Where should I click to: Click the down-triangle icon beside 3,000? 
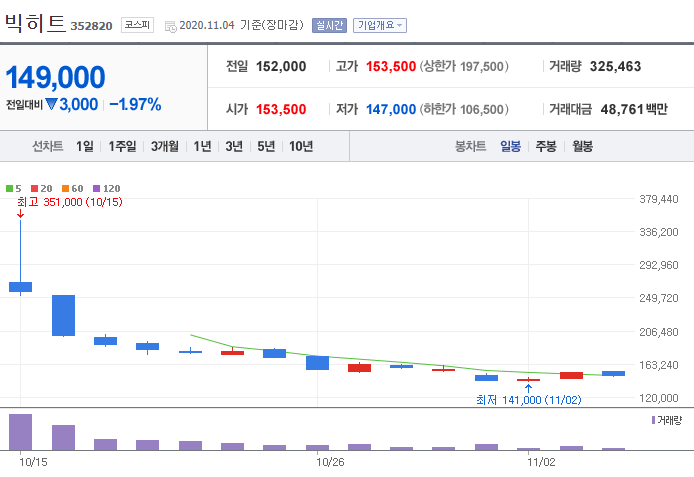tap(51, 104)
